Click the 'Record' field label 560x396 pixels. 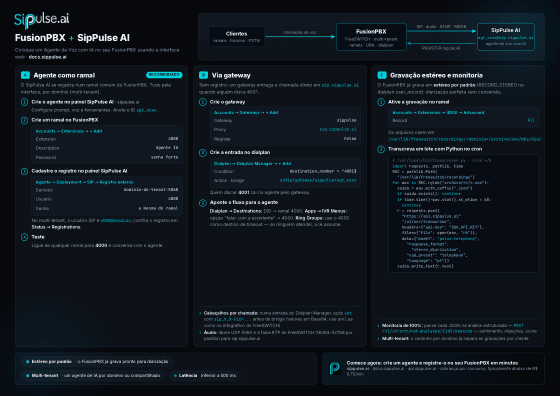click(x=400, y=120)
